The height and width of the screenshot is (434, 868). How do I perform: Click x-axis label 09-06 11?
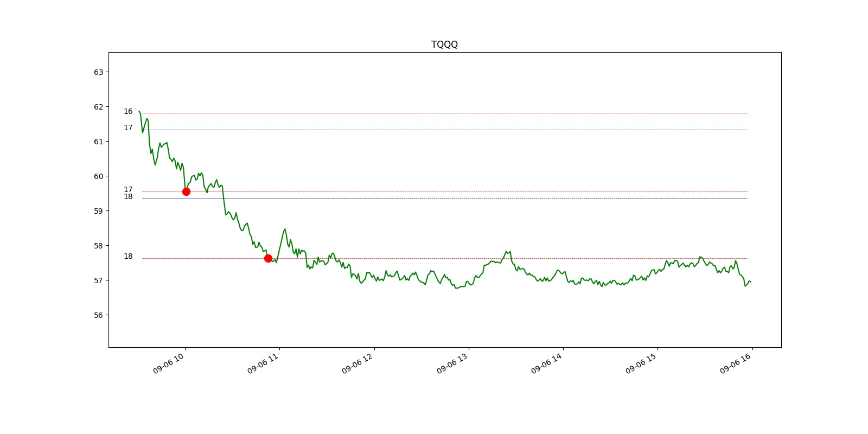click(263, 363)
